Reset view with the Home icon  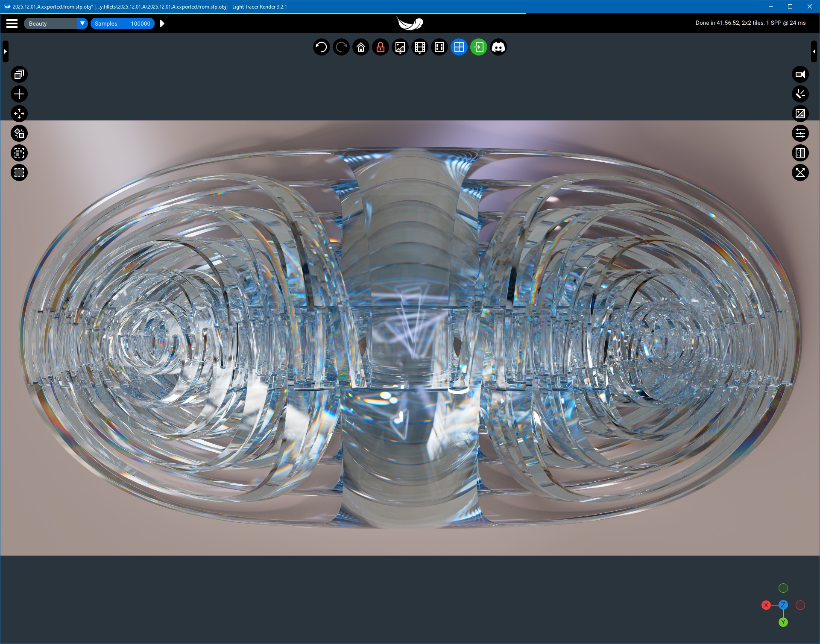(360, 47)
